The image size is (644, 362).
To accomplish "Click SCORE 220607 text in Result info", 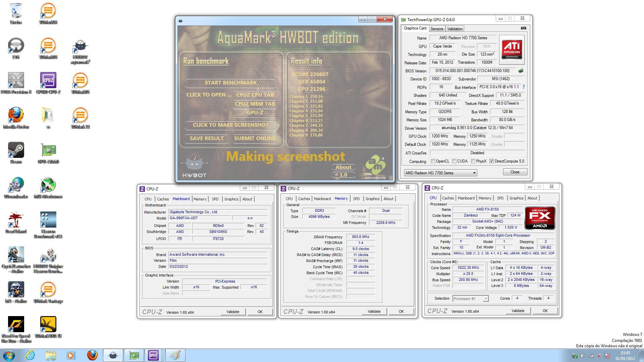I will point(310,74).
